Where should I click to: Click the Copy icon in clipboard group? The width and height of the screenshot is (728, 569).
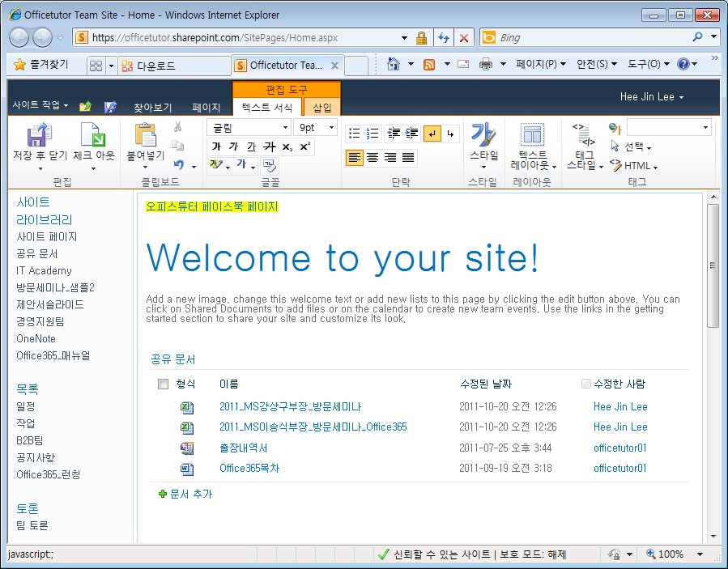(x=178, y=145)
